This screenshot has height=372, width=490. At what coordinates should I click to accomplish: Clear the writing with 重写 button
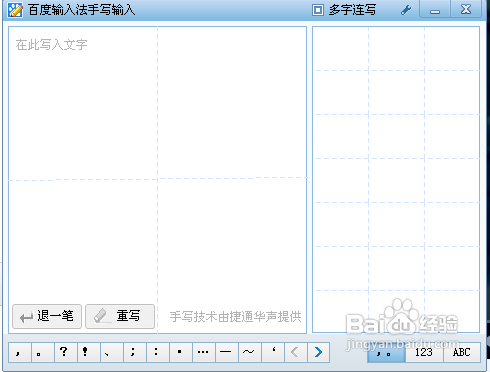[120, 316]
